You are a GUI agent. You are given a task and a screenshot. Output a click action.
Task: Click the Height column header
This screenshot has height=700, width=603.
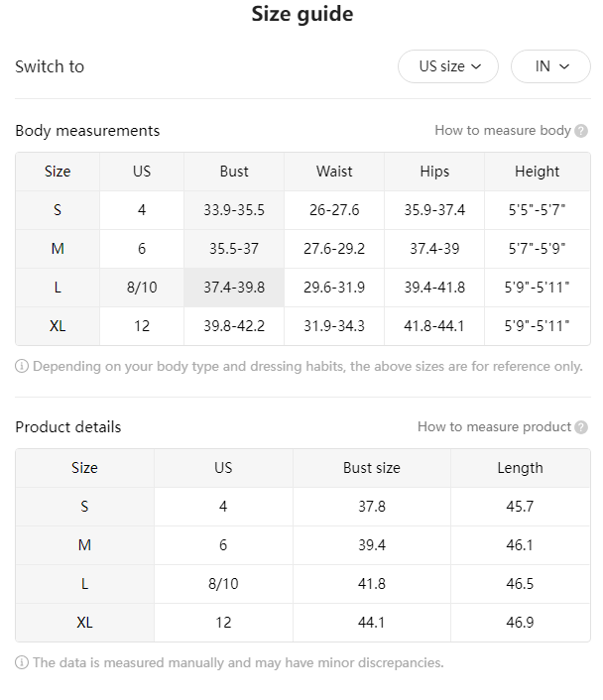(538, 172)
